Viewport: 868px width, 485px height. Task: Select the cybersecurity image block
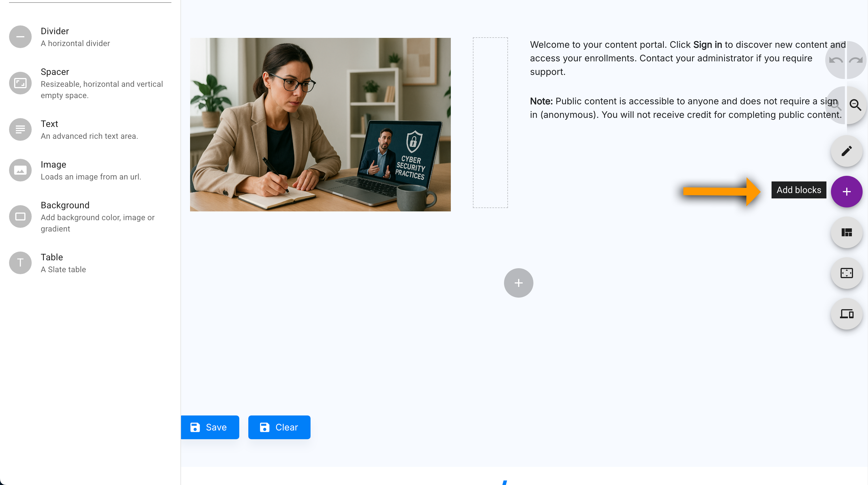[320, 125]
